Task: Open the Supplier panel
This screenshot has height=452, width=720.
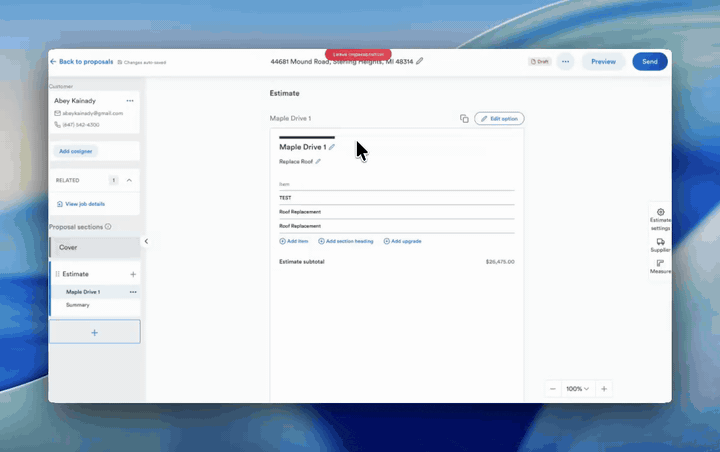Action: 660,245
